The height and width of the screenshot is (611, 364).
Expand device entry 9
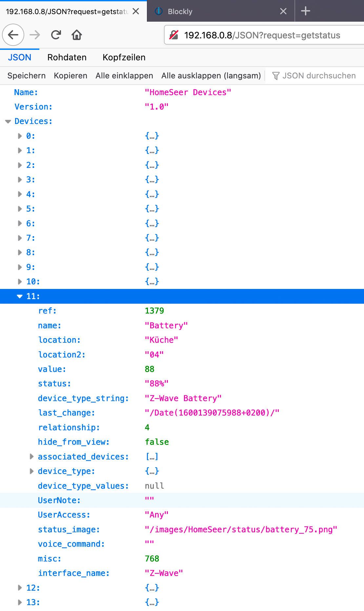point(20,267)
